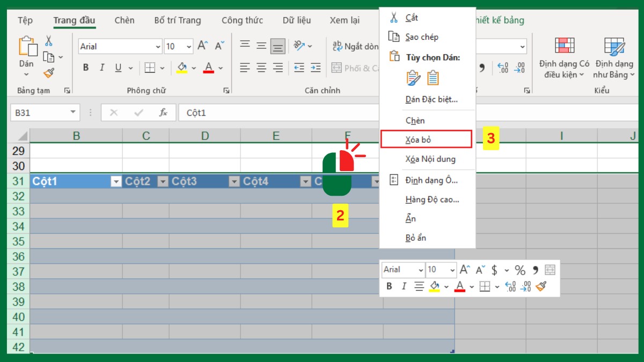Switch to the Chèn ribbon tab
The height and width of the screenshot is (362, 644).
coord(124,20)
